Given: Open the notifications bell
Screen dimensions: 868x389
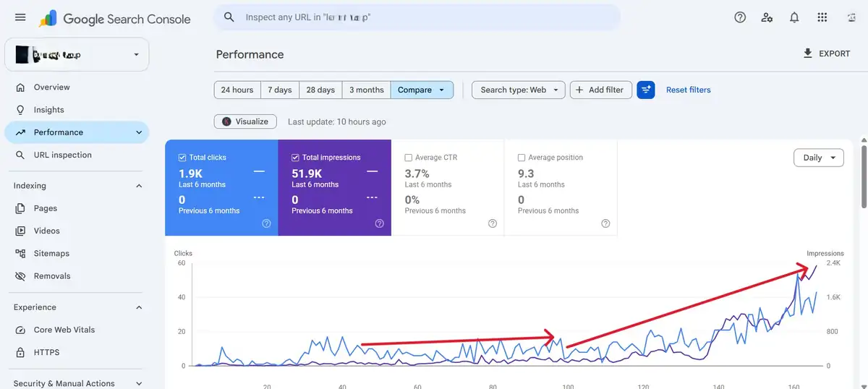Looking at the screenshot, I should (x=794, y=17).
